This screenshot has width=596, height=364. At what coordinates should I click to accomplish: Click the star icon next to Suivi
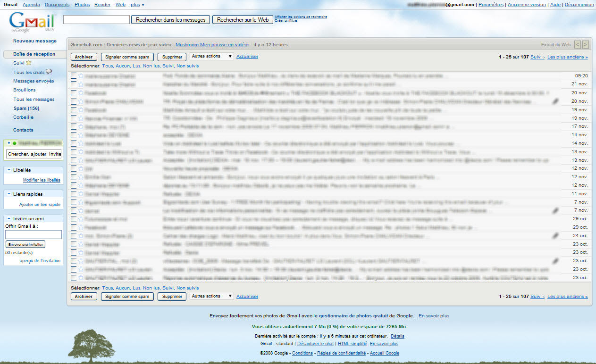29,63
